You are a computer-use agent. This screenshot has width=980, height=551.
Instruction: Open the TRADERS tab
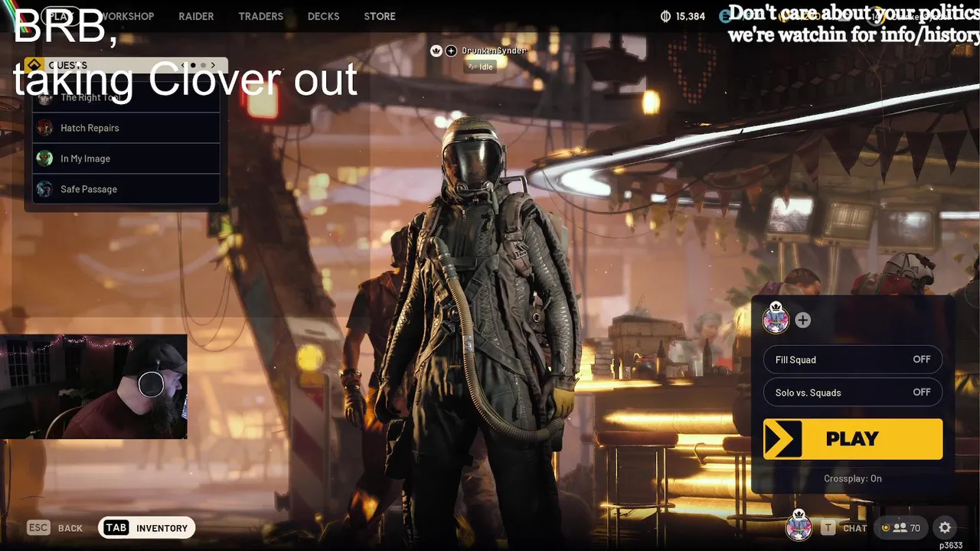[x=260, y=16]
